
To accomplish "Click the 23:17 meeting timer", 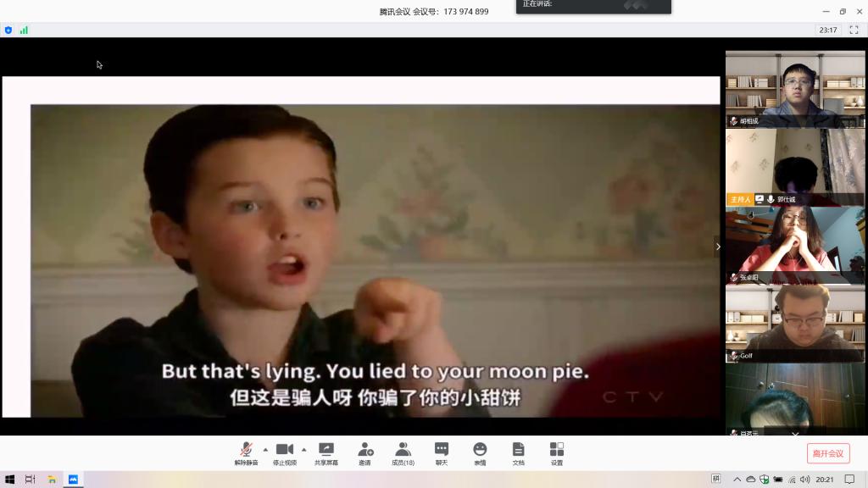I will (828, 30).
